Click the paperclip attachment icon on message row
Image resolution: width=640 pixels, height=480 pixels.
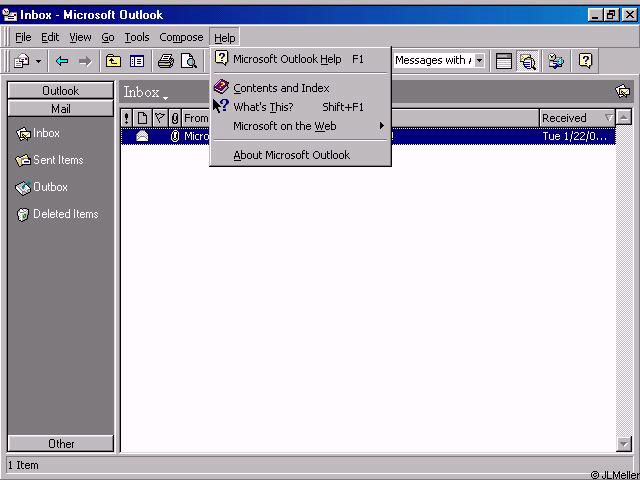coord(175,136)
